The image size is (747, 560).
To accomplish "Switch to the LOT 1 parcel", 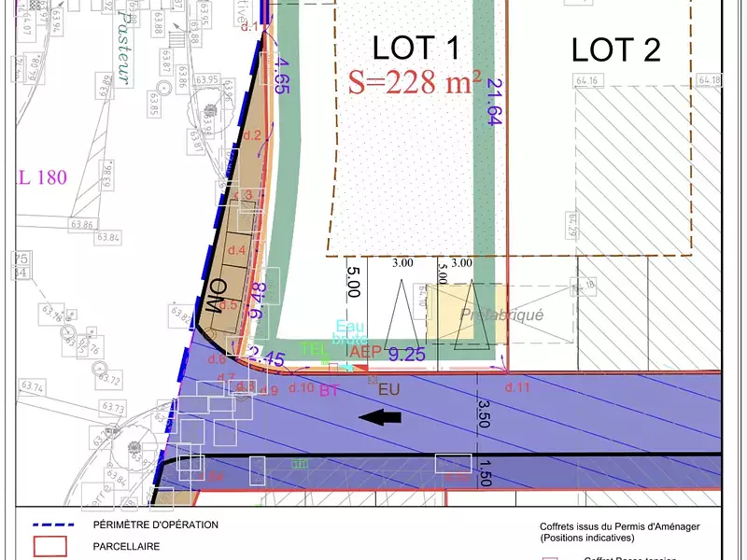I will [416, 43].
